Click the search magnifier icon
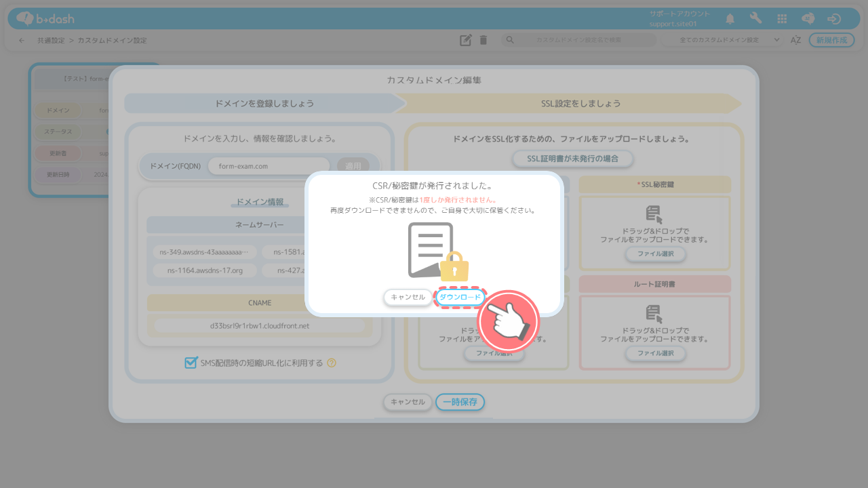Screen dimensions: 868x488 click(511, 40)
